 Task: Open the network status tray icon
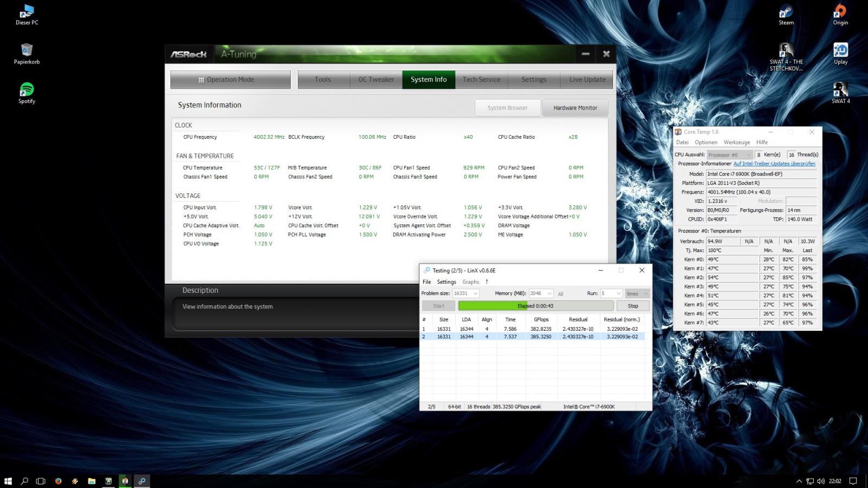[x=810, y=481]
